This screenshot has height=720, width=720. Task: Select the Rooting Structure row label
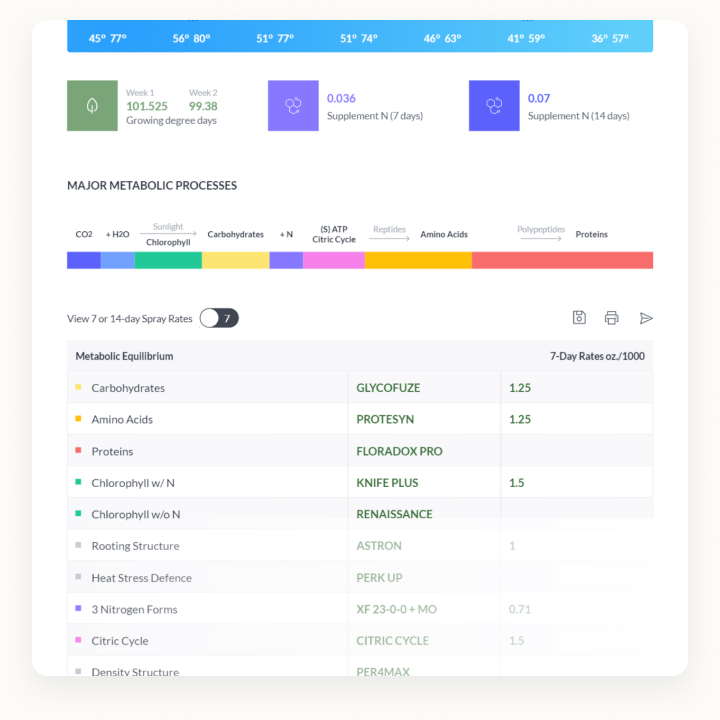point(135,546)
